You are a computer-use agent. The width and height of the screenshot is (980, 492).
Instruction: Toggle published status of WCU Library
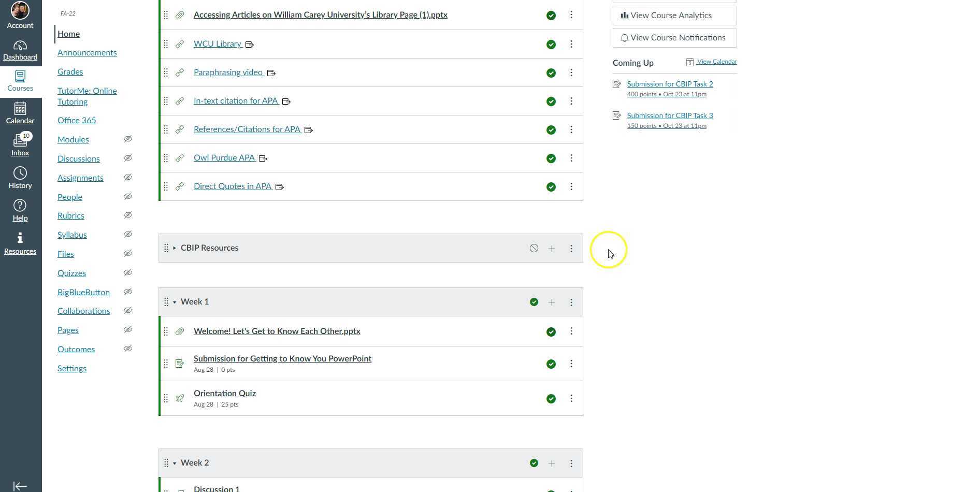(x=551, y=45)
